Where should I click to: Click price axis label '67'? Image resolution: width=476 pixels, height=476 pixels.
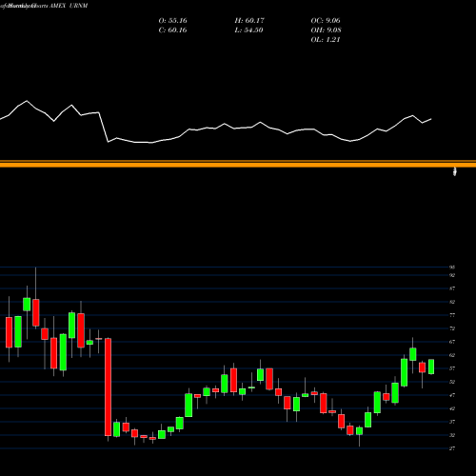pos(452,342)
